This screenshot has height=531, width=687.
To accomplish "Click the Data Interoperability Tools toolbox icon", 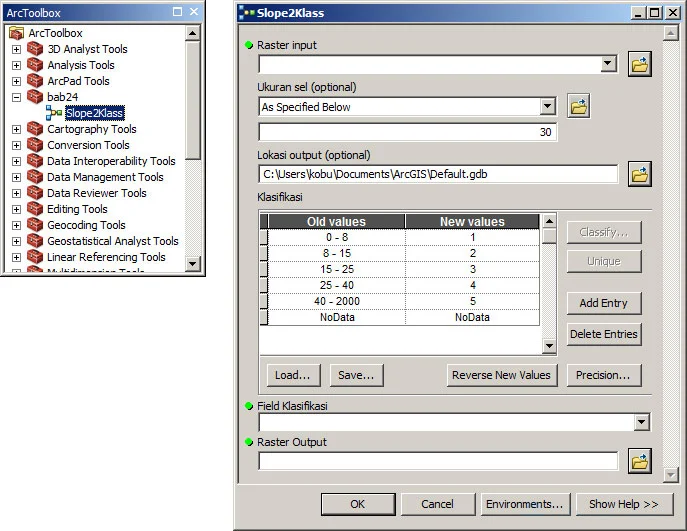I will click(35, 161).
